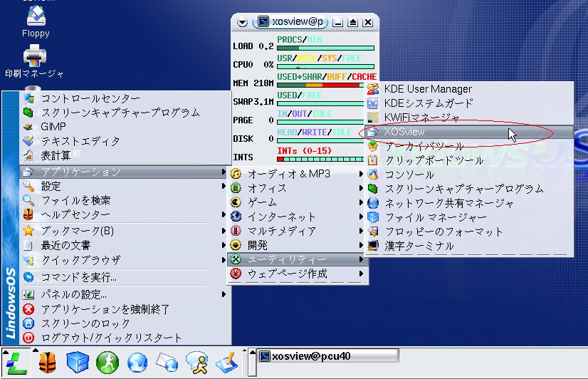Click the CPU0 usage meter bar
The height and width of the screenshot is (379, 588).
(x=325, y=66)
